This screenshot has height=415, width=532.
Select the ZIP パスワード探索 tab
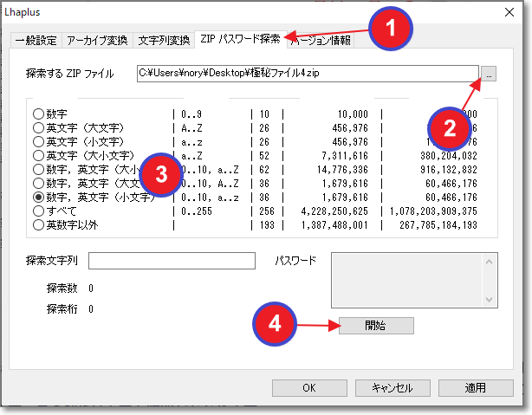click(238, 40)
